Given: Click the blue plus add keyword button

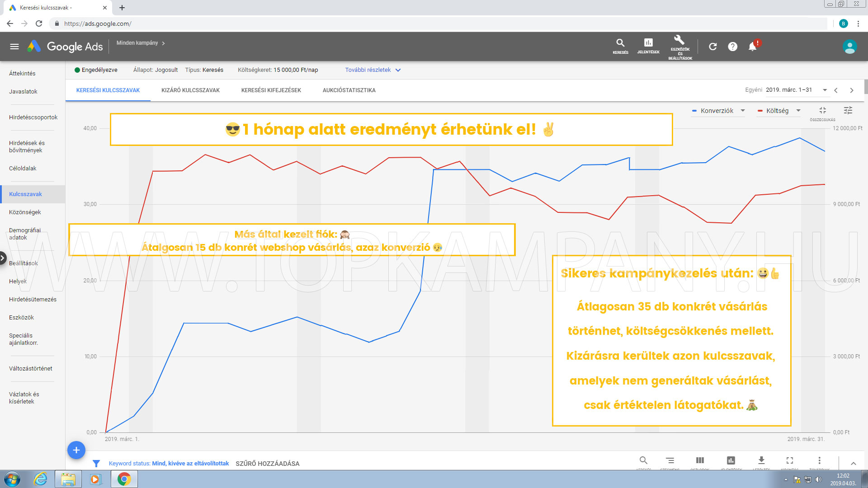Looking at the screenshot, I should point(76,450).
